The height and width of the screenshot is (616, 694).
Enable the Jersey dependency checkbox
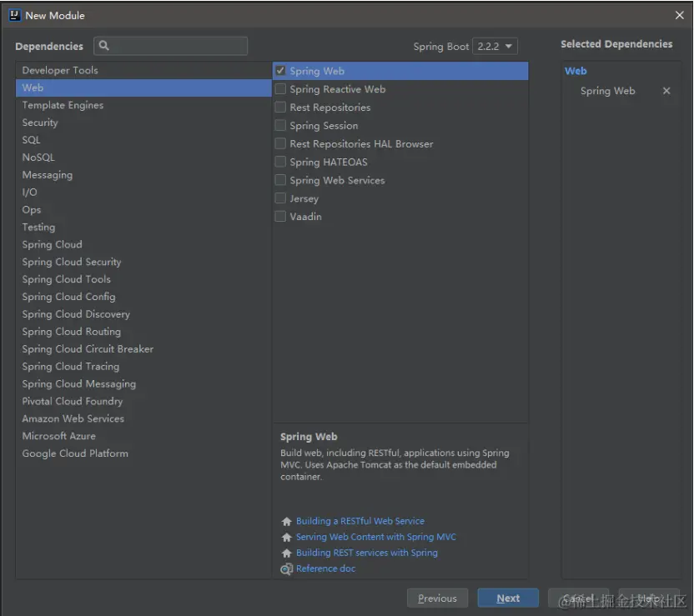(280, 198)
